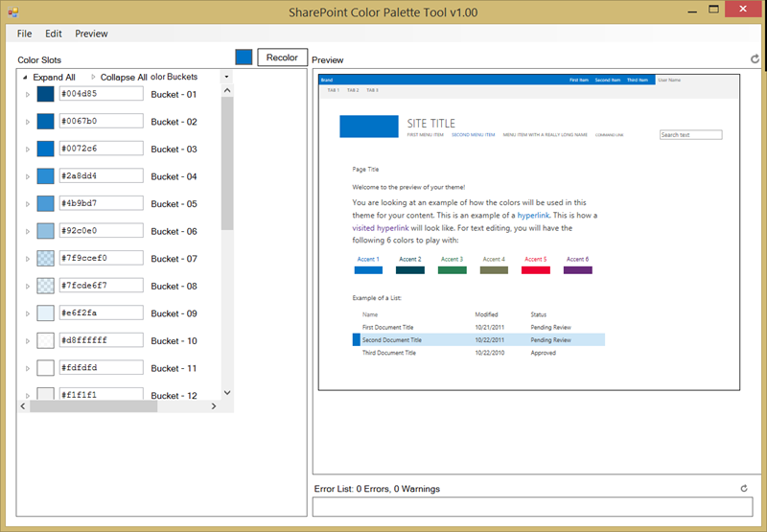Viewport: 767px width, 532px height.
Task: Expand the Bucket - 03 row
Action: pyautogui.click(x=28, y=150)
